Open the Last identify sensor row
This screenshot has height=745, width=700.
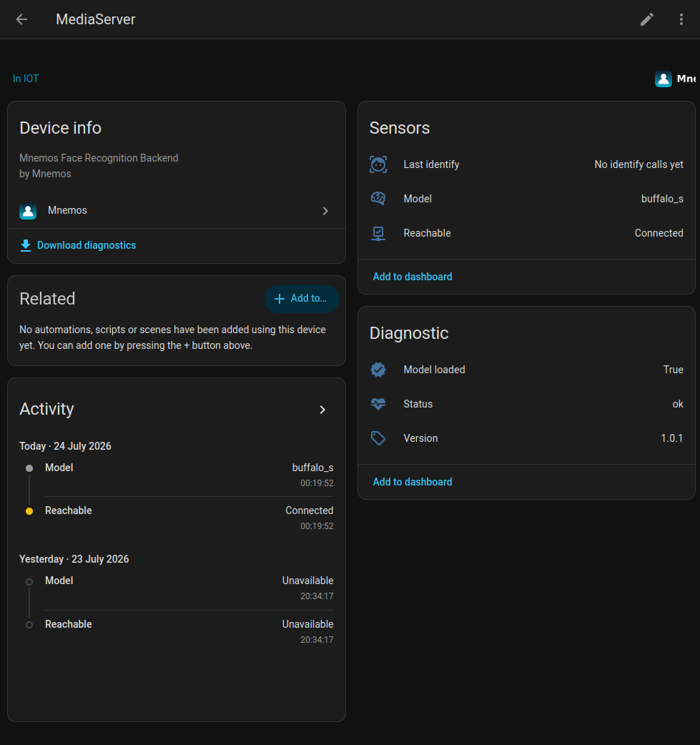click(x=526, y=164)
